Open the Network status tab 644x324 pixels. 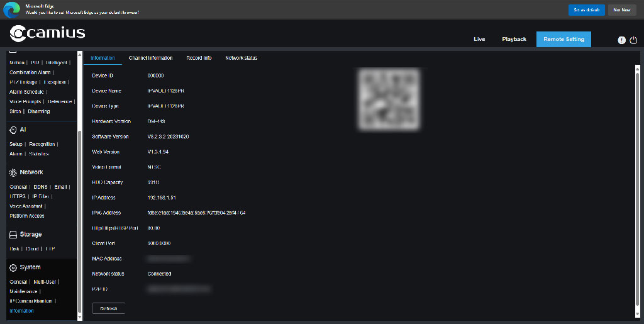[x=241, y=58]
